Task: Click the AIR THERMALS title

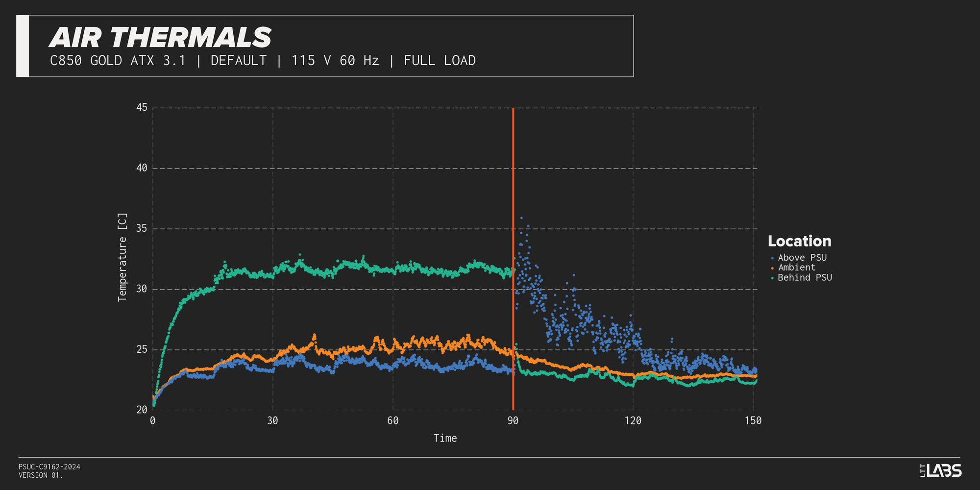Action: (160, 38)
